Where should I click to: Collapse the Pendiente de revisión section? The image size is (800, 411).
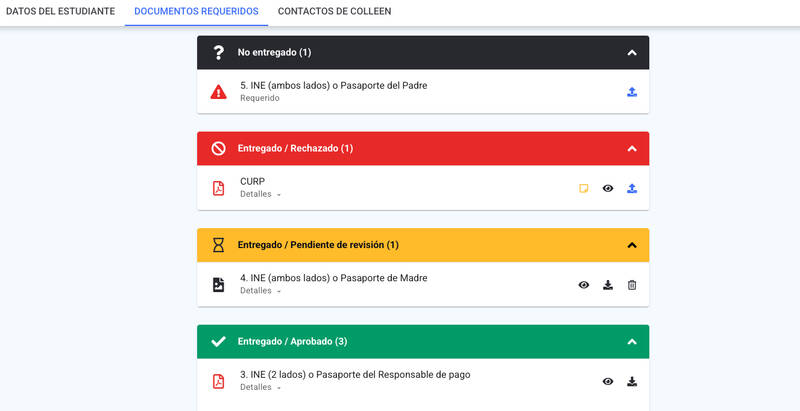pos(632,245)
